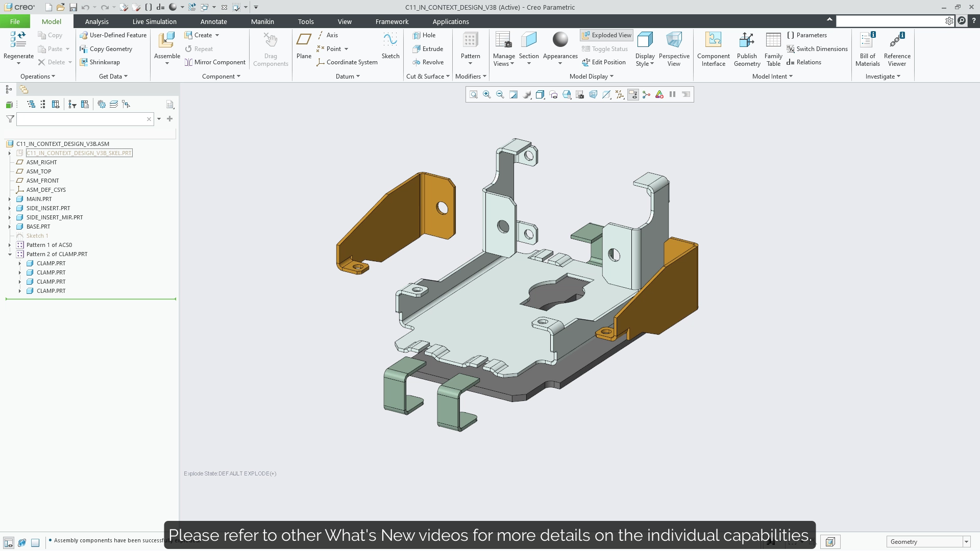Click the Shrinkwrap tool
The width and height of the screenshot is (980, 551).
coord(100,62)
